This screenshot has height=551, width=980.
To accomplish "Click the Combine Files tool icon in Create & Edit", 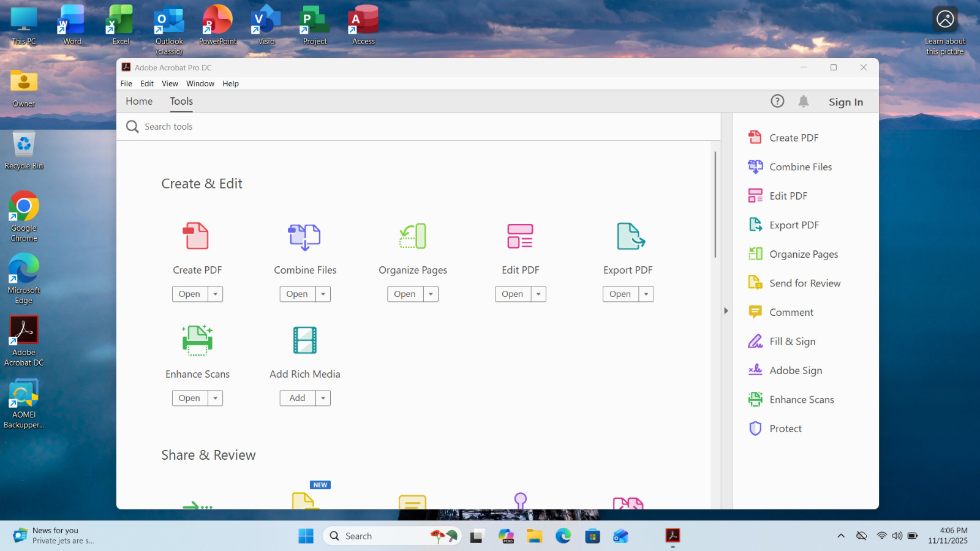I will click(x=304, y=236).
